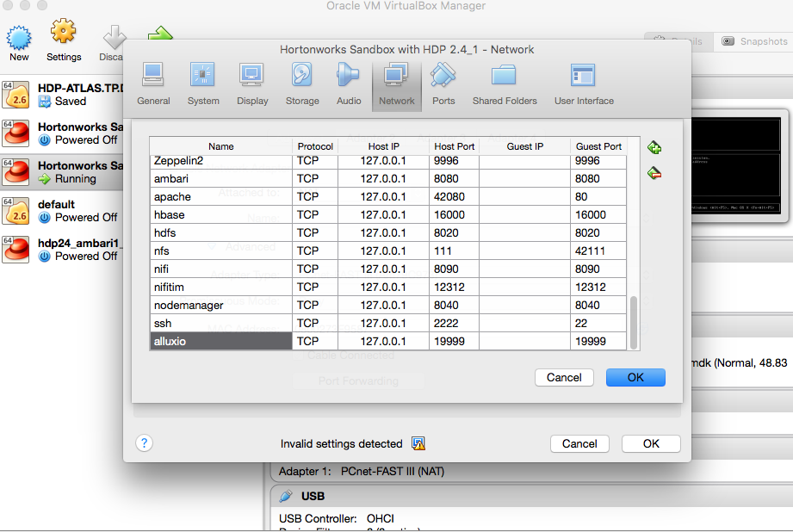Click the empty Guest IP cell for alluxio
This screenshot has width=793, height=532.
point(524,342)
